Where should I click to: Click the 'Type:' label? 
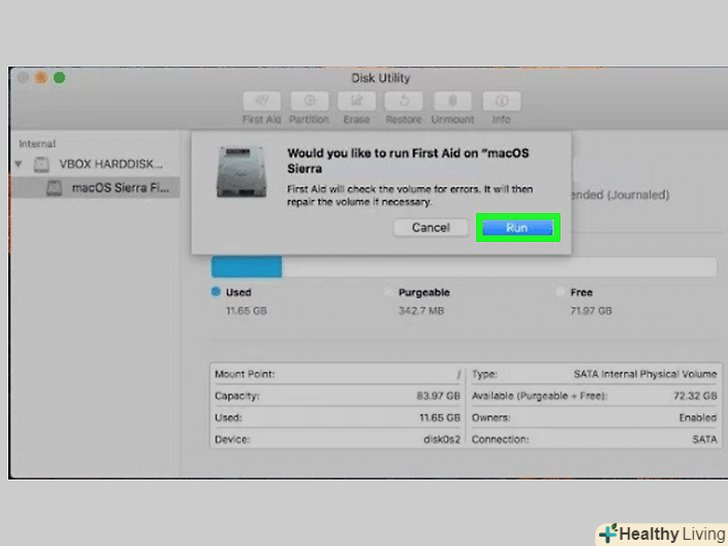[x=484, y=374]
